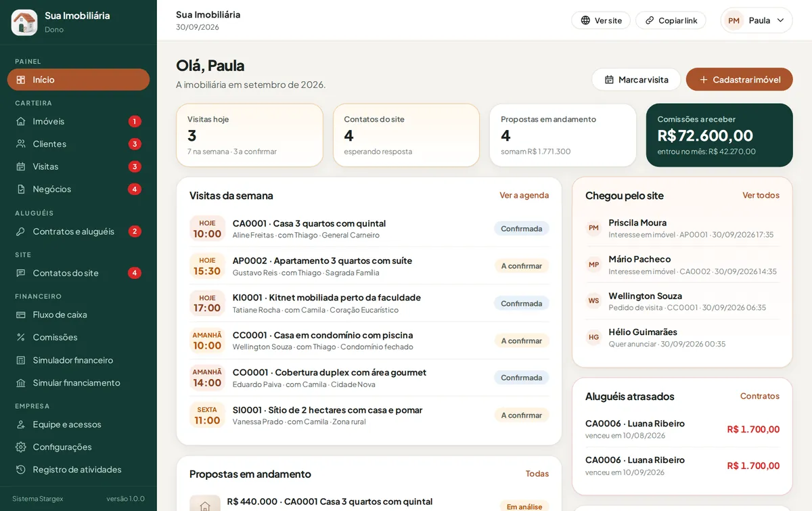Click the calendar icon in Marcar visita
812x511 pixels.
[x=609, y=80]
